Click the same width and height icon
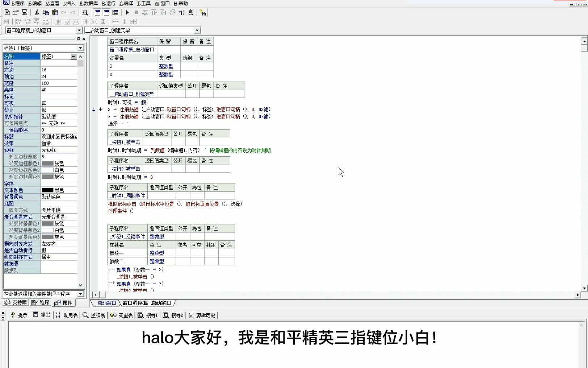Image resolution: width=588 pixels, height=368 pixels. [134, 21]
